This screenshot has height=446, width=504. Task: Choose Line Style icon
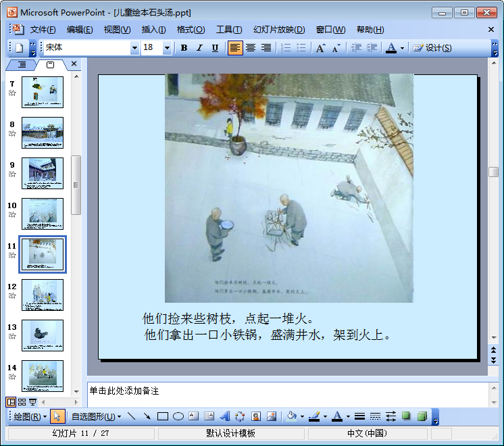359,416
